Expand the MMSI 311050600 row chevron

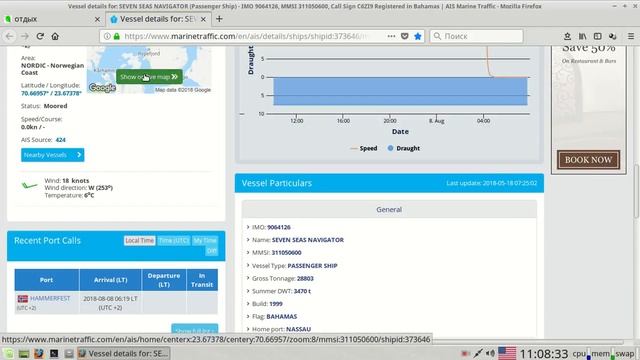pos(248,252)
